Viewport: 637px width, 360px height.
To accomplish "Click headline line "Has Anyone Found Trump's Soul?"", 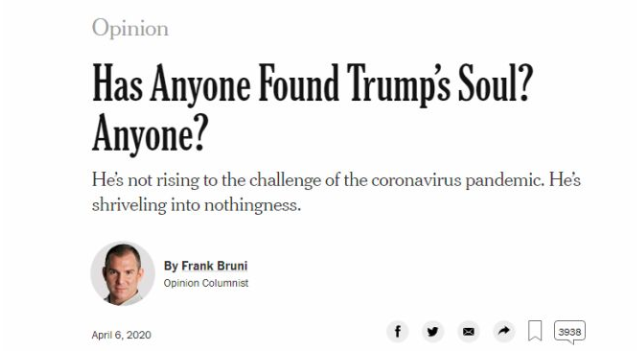I will tap(312, 85).
